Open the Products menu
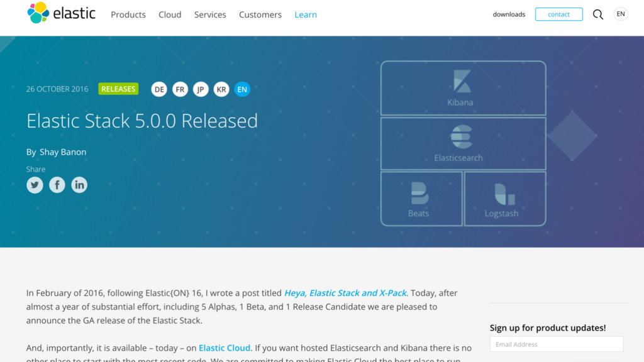Viewport: 644px width, 362px height. pos(128,14)
